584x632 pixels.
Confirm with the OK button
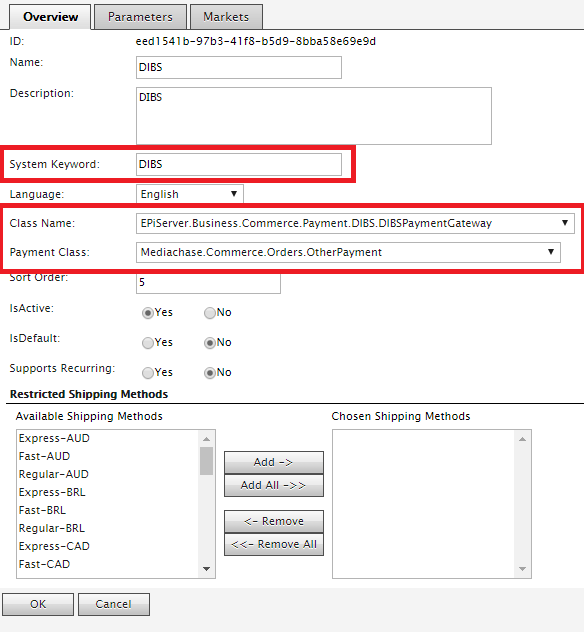pyautogui.click(x=38, y=604)
